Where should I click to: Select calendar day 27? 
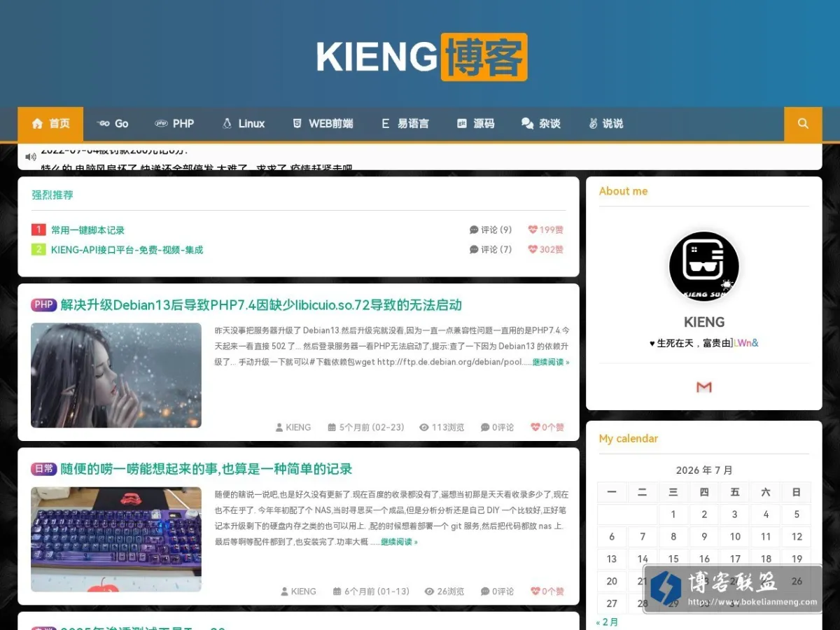[612, 603]
